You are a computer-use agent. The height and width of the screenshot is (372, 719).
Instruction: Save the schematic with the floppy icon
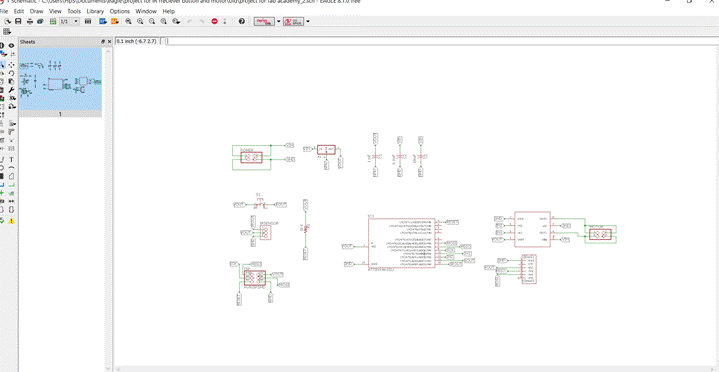pos(18,21)
